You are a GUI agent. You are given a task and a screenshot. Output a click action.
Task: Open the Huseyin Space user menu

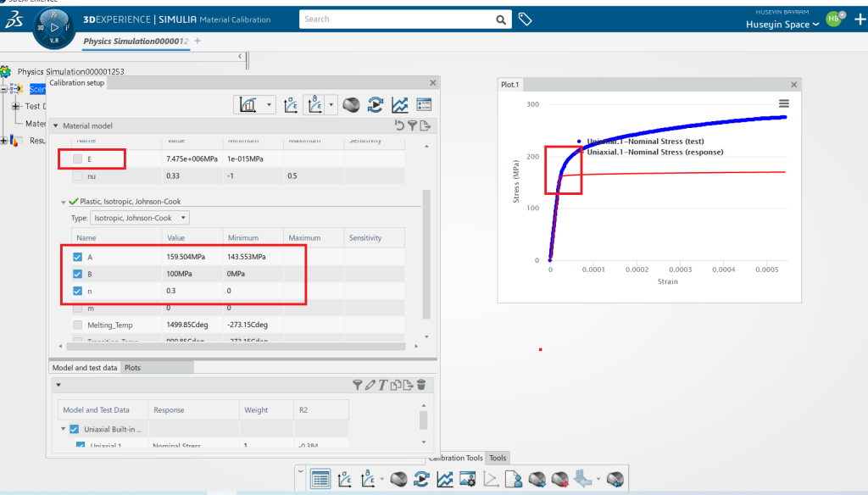(782, 25)
